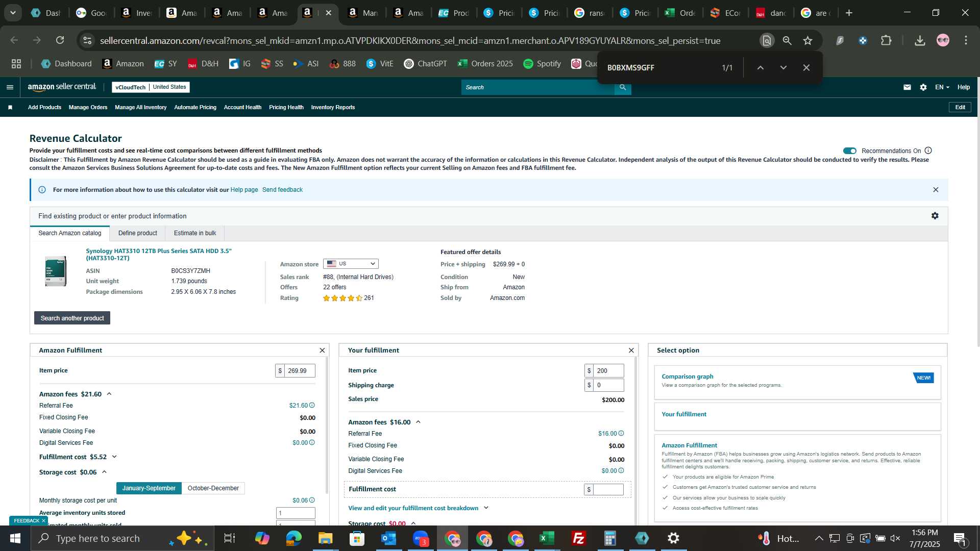The width and height of the screenshot is (980, 551).
Task: Open Automate Pricing menu item
Action: coord(195,108)
